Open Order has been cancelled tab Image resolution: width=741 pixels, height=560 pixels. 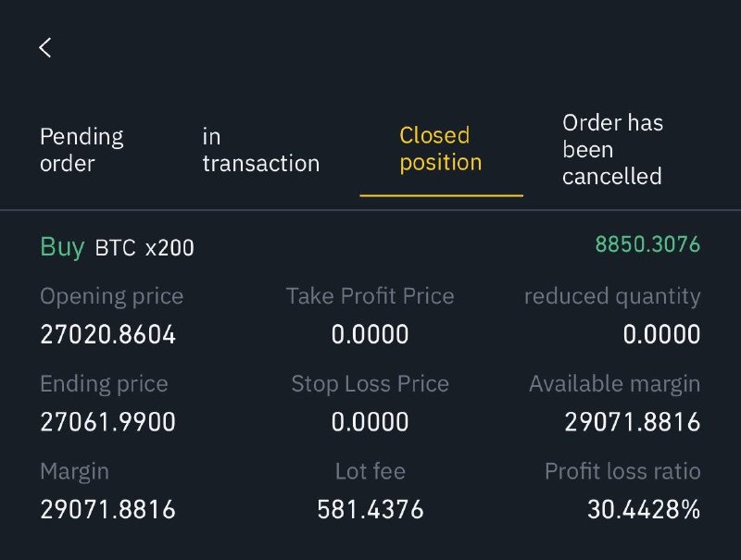612,149
